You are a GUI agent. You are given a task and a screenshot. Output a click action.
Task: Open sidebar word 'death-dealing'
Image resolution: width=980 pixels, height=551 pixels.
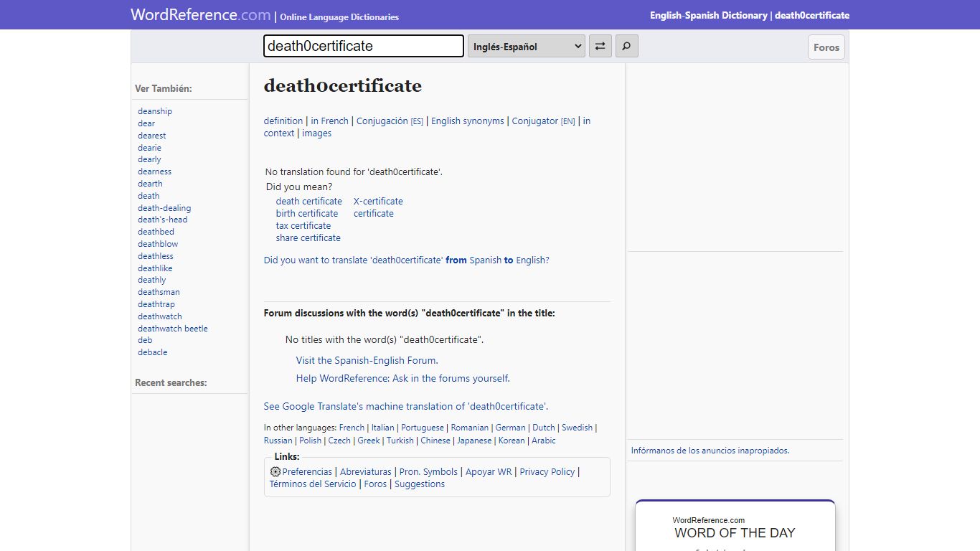[164, 208]
